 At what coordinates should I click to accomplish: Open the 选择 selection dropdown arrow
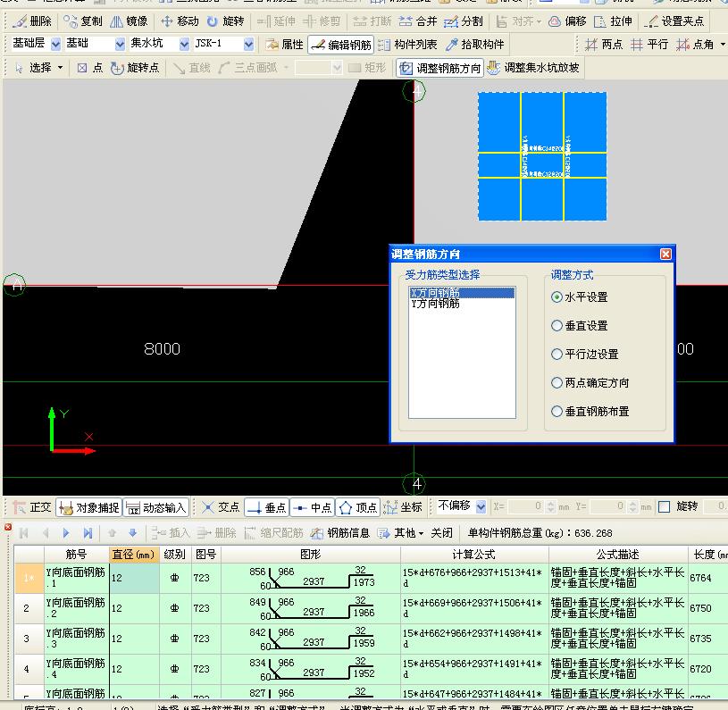pyautogui.click(x=61, y=68)
